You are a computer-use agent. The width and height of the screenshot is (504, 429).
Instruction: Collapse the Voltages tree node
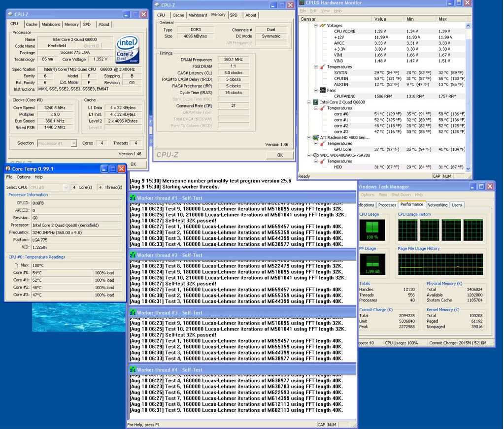pyautogui.click(x=316, y=26)
